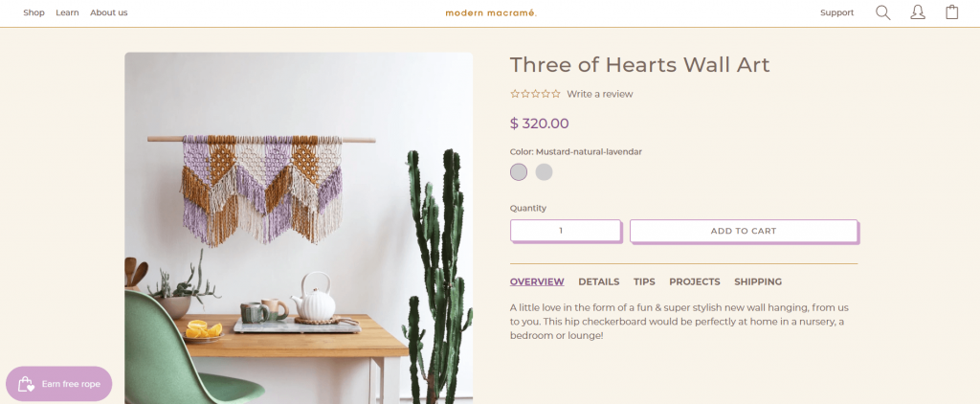Click the star rating icons
This screenshot has height=404, width=980.
tap(535, 94)
